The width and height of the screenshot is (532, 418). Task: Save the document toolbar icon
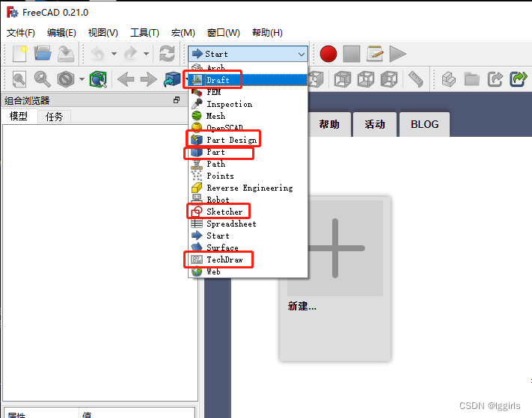pyautogui.click(x=66, y=54)
